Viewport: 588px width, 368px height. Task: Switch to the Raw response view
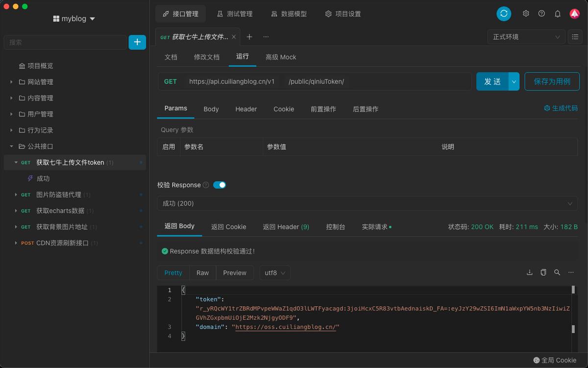point(202,272)
